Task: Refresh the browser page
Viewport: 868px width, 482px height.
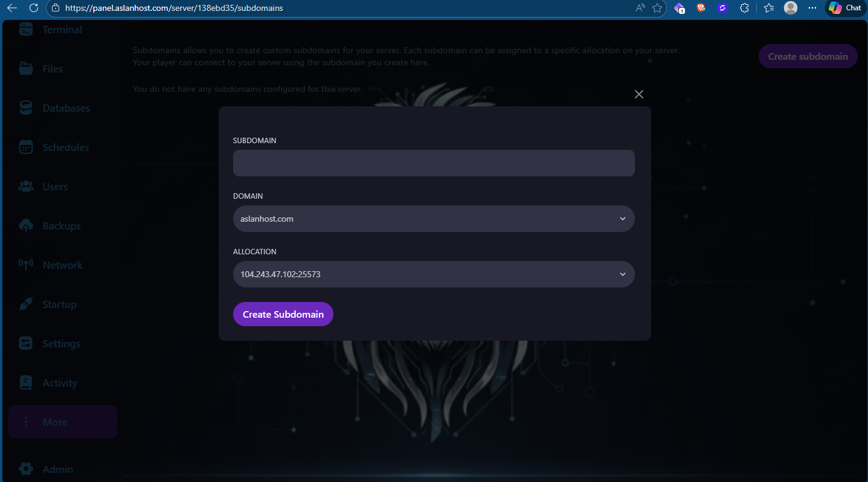Action: tap(34, 8)
